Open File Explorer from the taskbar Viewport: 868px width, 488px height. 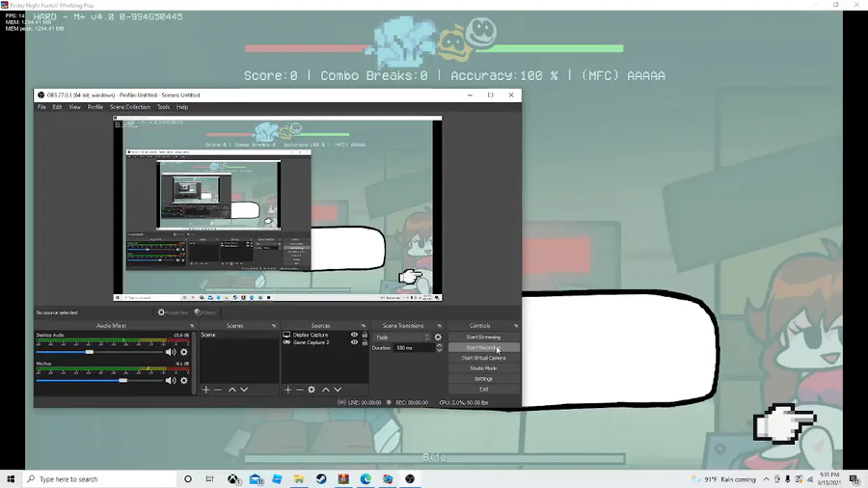point(299,479)
